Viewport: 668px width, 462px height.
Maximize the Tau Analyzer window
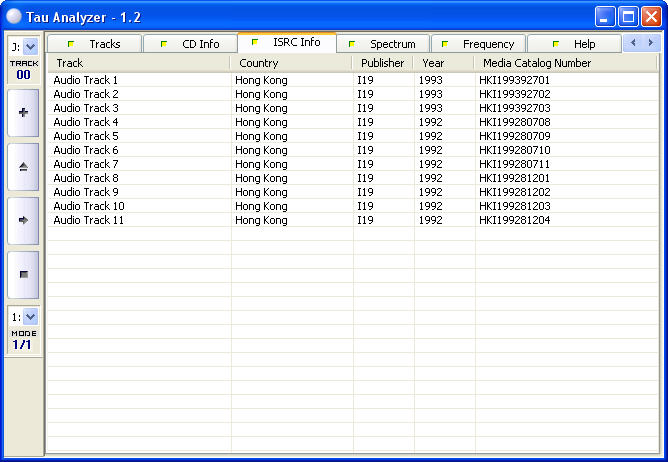point(628,17)
